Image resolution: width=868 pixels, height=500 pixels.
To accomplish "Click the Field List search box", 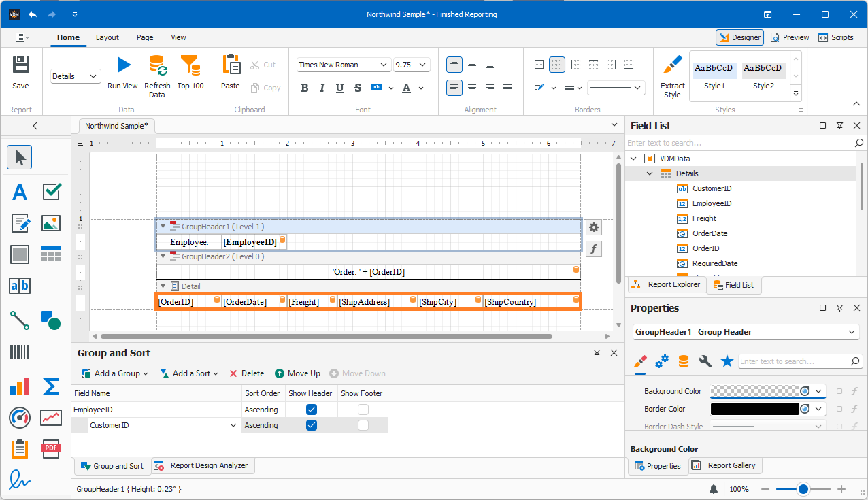I will [x=741, y=143].
